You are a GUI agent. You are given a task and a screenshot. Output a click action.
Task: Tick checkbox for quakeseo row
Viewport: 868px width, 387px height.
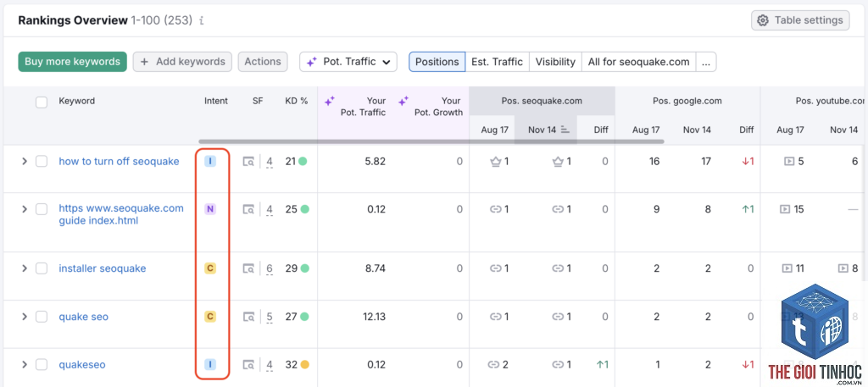pyautogui.click(x=42, y=365)
